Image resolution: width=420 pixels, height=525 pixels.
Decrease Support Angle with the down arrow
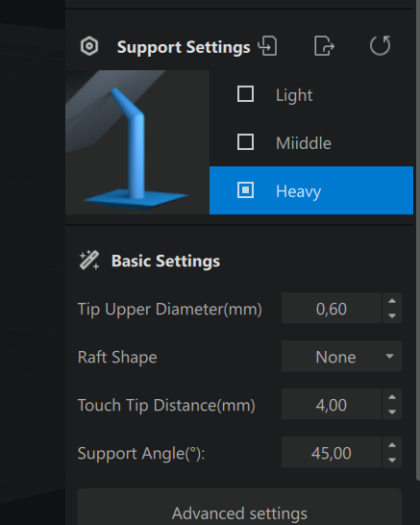(x=392, y=460)
